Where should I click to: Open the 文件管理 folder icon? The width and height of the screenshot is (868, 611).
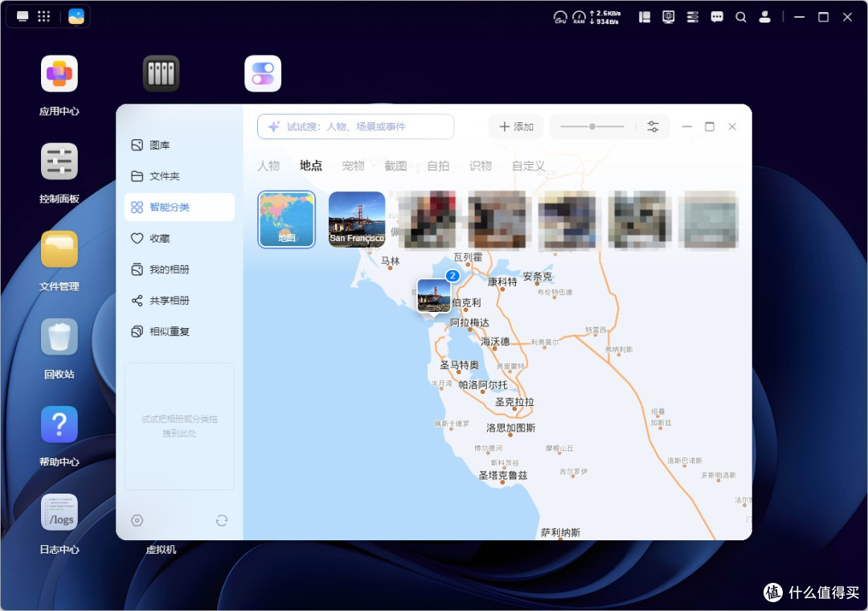pyautogui.click(x=59, y=249)
